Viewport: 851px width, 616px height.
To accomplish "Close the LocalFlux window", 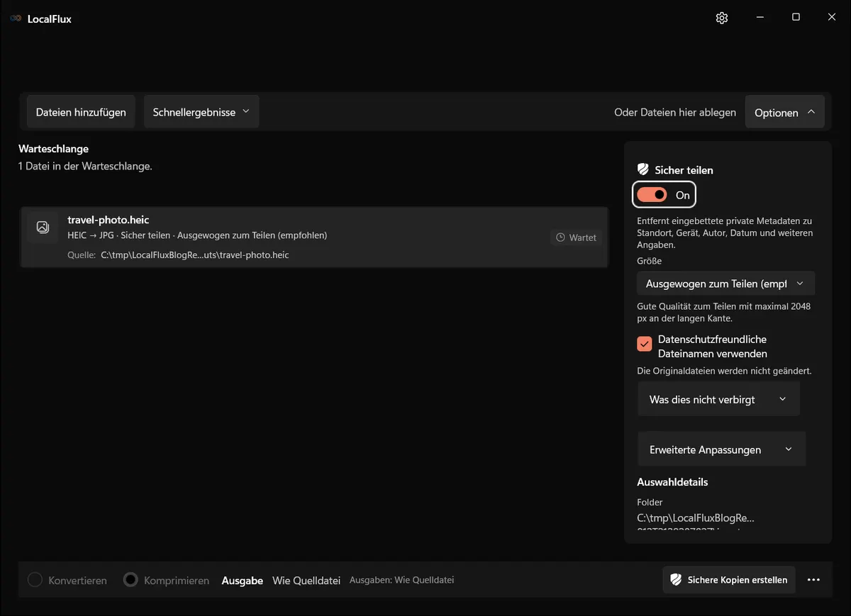I will (x=832, y=18).
